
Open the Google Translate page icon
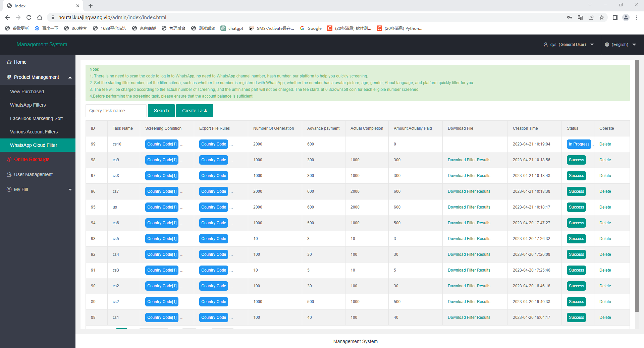(580, 17)
